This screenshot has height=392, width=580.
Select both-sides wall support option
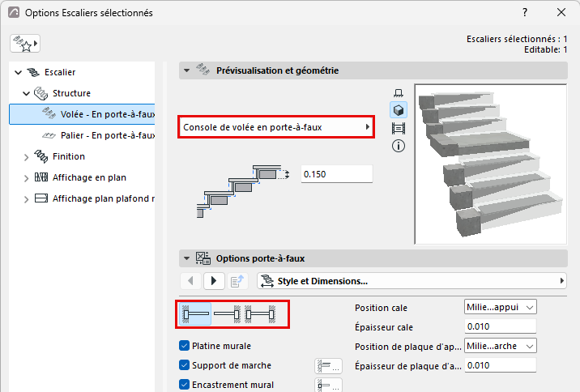pyautogui.click(x=260, y=314)
